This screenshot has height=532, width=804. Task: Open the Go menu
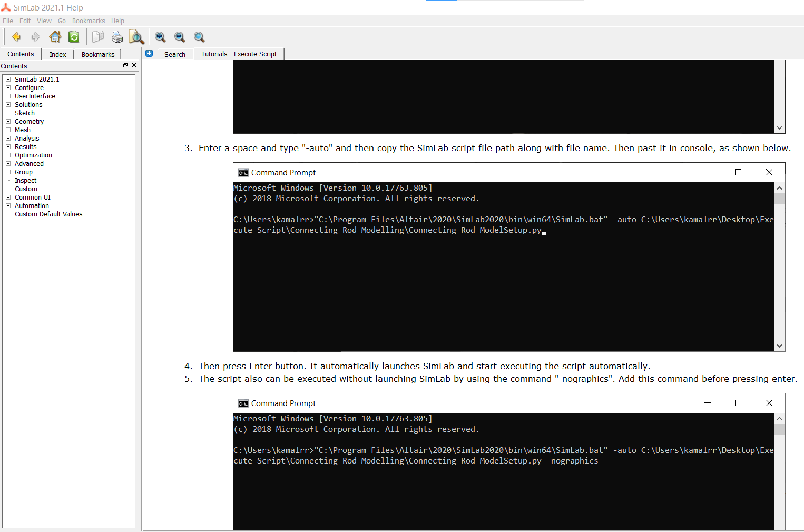(62, 21)
